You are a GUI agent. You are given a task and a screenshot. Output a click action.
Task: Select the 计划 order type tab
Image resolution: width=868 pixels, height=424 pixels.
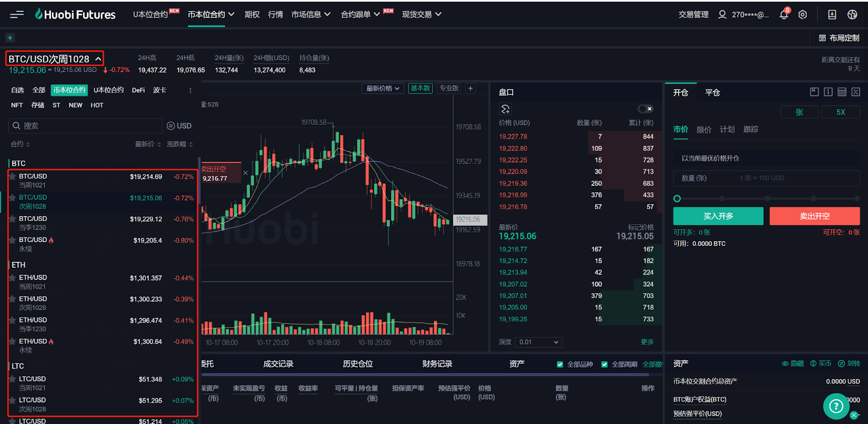point(727,129)
